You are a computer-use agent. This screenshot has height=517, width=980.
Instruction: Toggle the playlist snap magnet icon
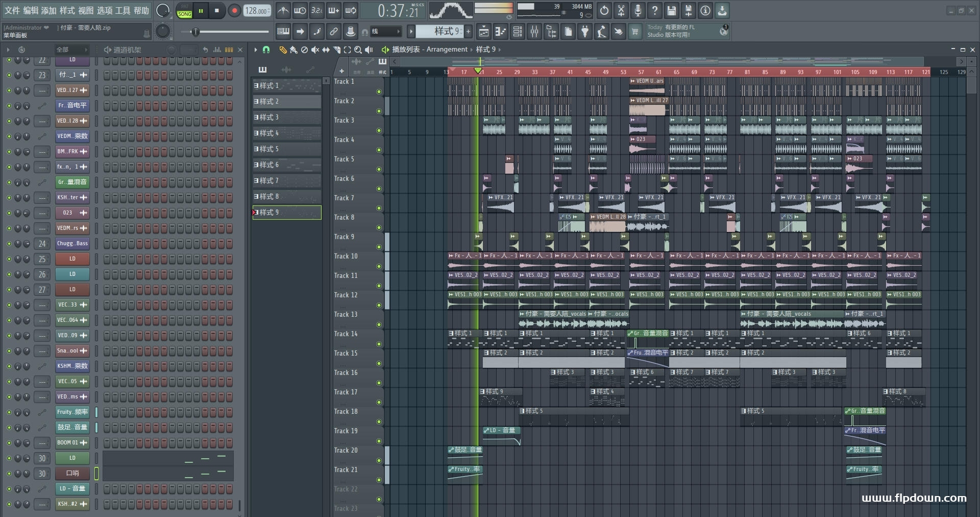point(266,50)
